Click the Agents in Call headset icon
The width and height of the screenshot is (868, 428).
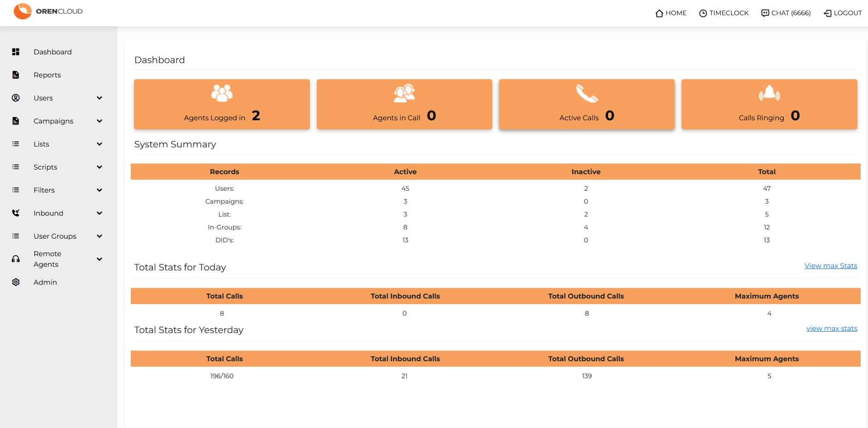(404, 93)
